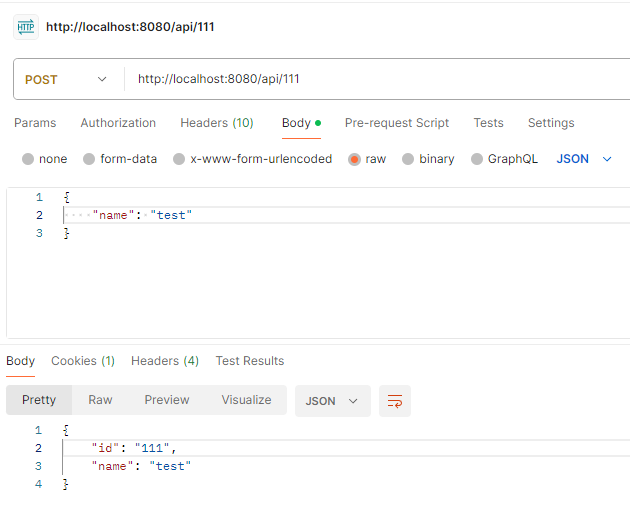
Task: Choose x-www-form-urlencoded body type
Action: point(179,159)
